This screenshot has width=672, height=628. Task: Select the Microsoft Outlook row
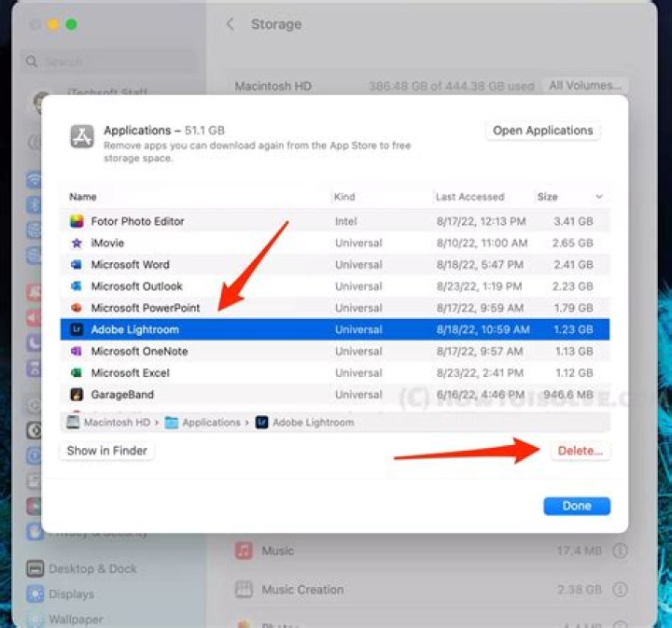335,286
